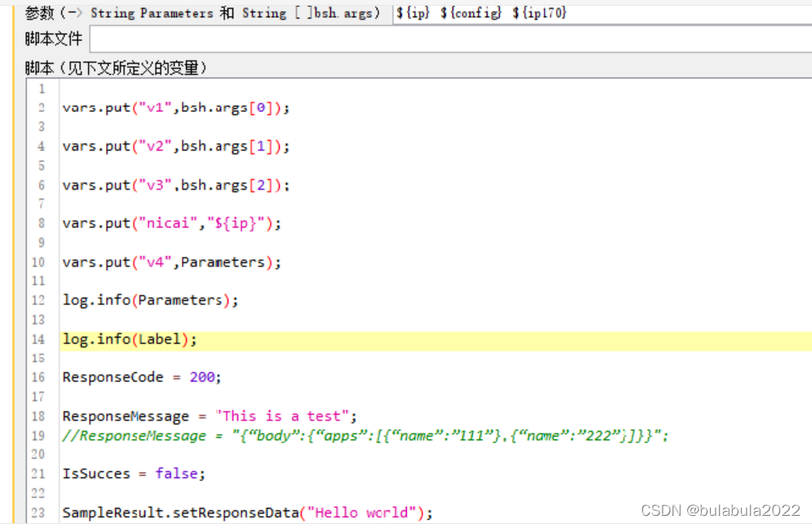Screen dimensions: 812x524
Task: Click line number 14 in the gutter
Action: click(x=38, y=340)
